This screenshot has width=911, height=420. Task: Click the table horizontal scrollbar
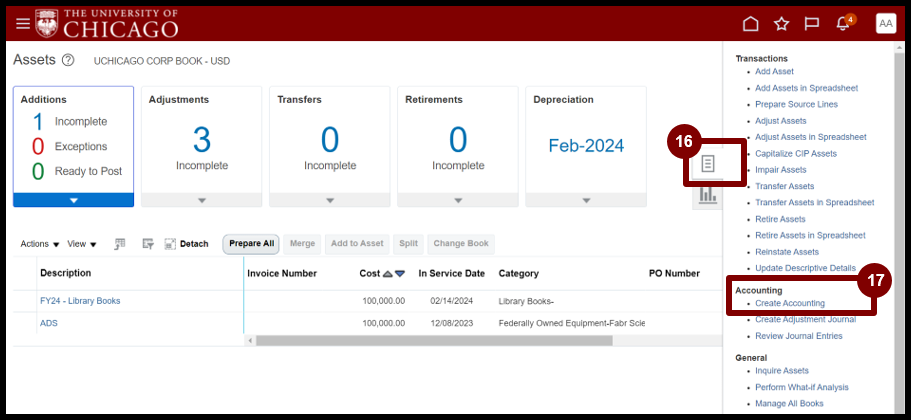(x=434, y=340)
